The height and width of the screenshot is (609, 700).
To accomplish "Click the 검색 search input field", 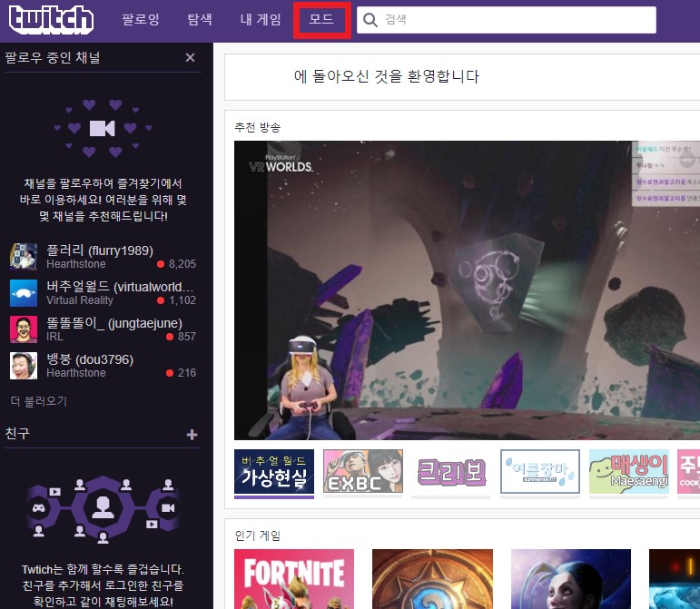I will pos(507,20).
